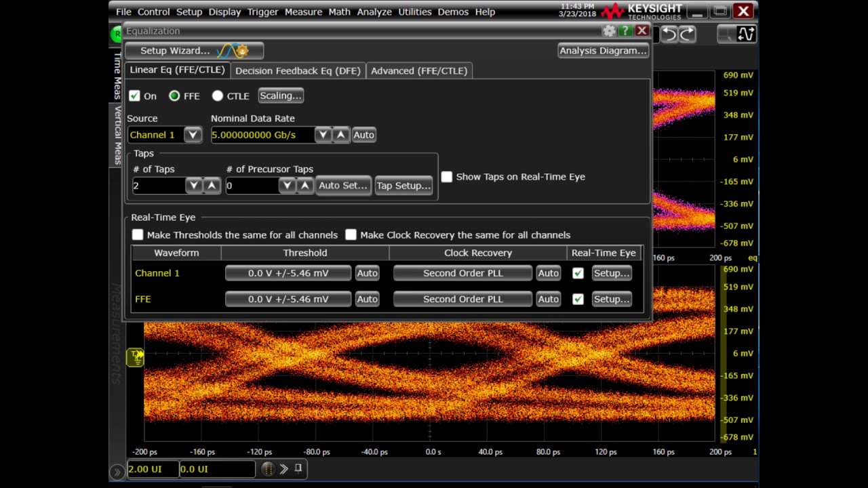Undo using the left curved arrow
The image size is (868, 488).
[669, 35]
